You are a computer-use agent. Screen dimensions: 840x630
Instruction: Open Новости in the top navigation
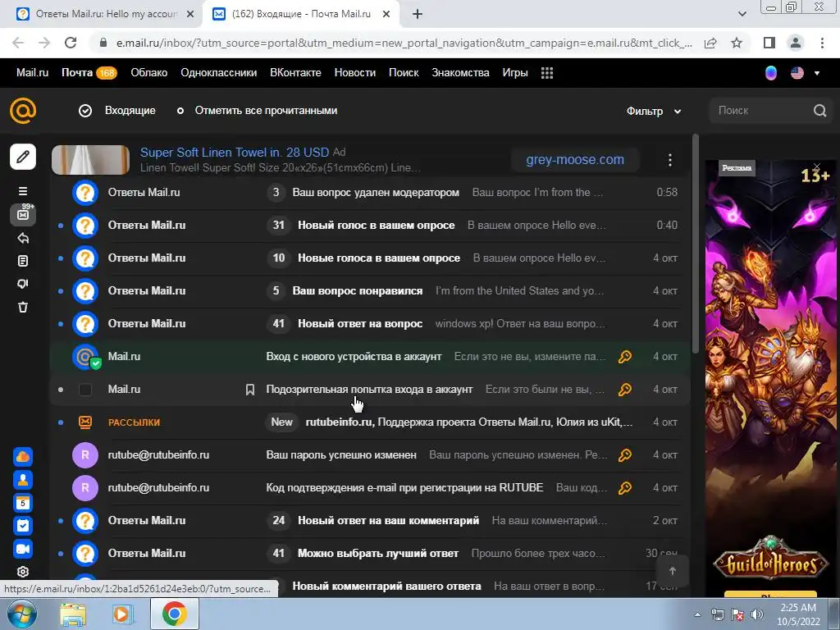(355, 73)
